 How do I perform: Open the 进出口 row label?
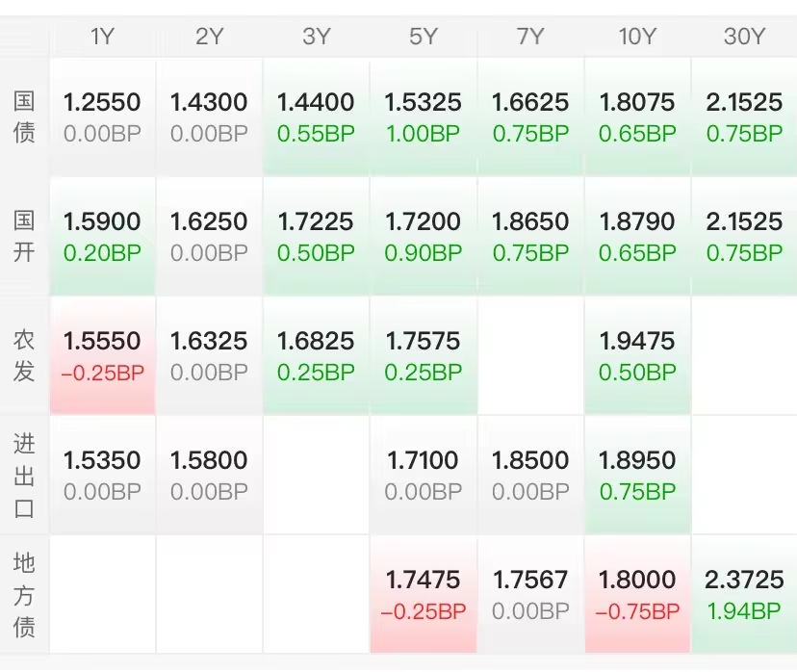(x=24, y=475)
